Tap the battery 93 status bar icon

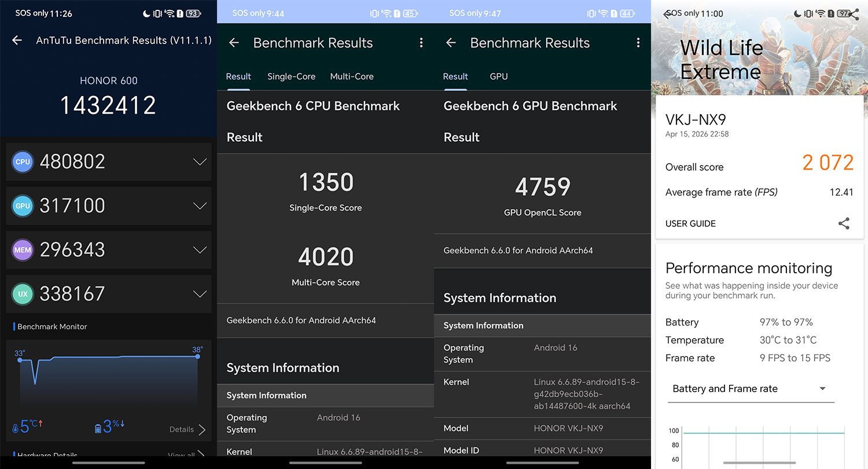click(x=193, y=13)
